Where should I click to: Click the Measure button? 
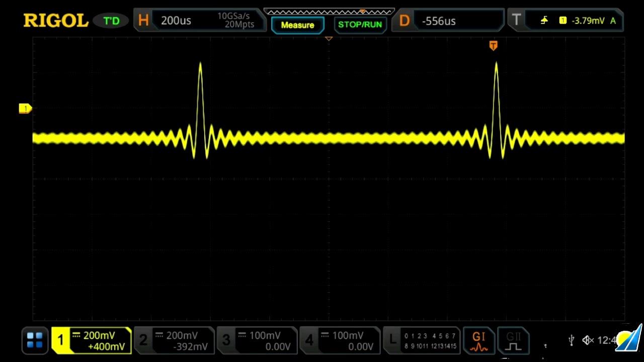click(x=297, y=25)
